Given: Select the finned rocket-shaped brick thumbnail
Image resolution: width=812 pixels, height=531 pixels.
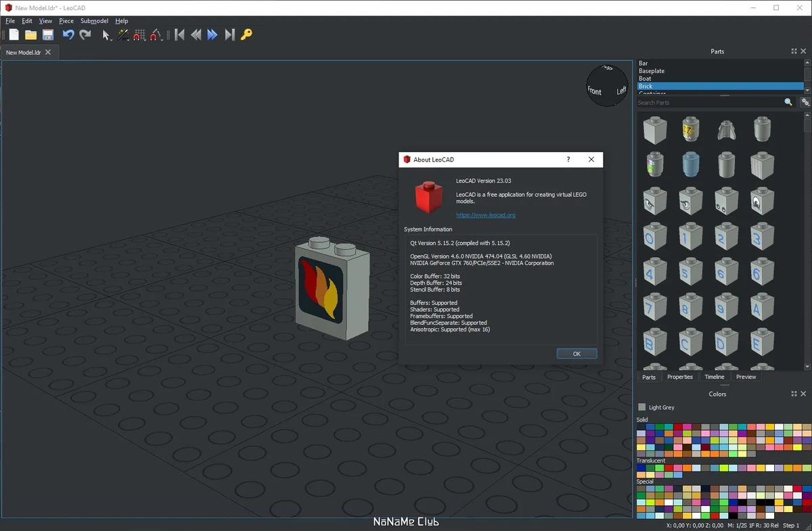Looking at the screenshot, I should pyautogui.click(x=726, y=129).
